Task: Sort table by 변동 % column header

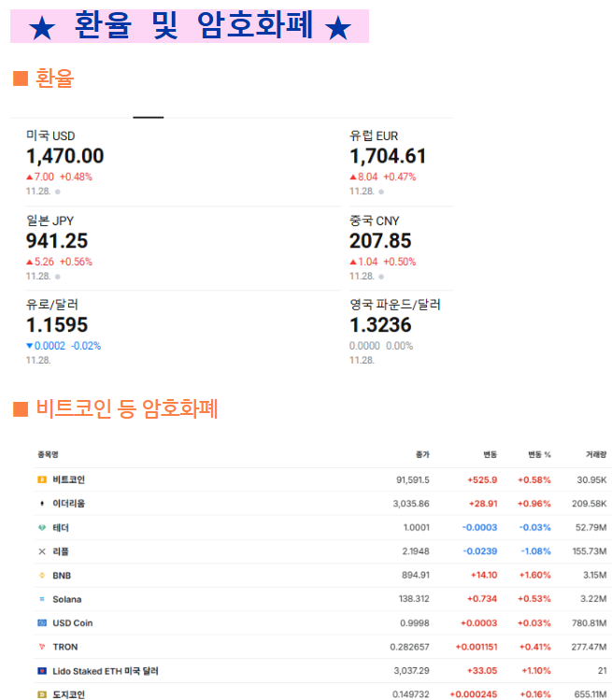Action: click(539, 455)
